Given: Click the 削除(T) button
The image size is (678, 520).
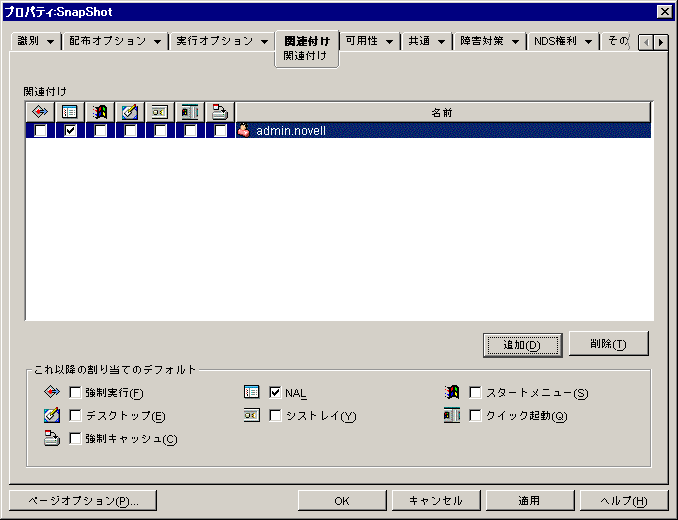Looking at the screenshot, I should [608, 344].
